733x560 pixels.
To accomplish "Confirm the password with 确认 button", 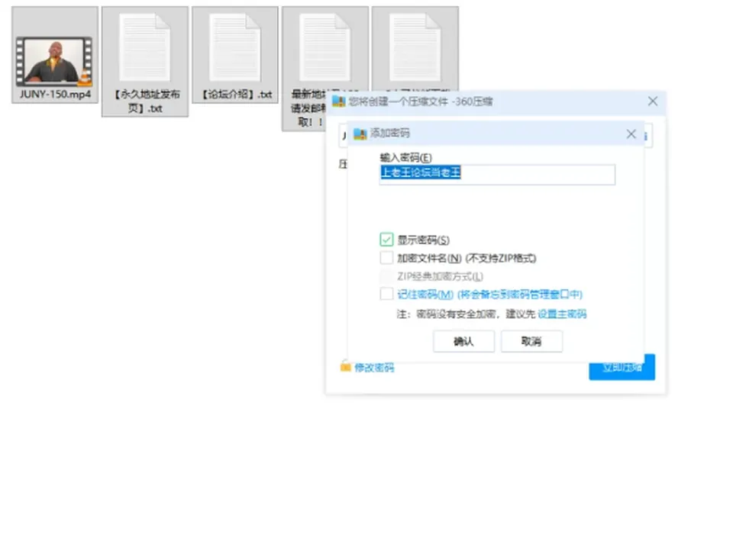I will [x=463, y=342].
